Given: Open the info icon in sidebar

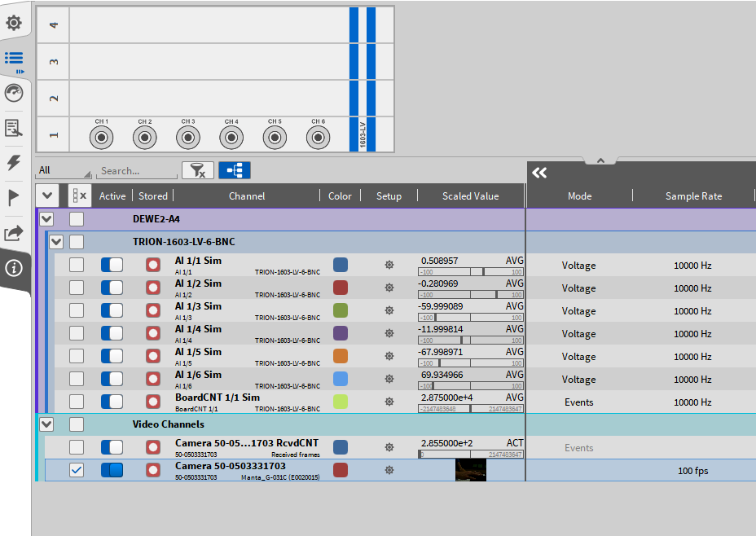Looking at the screenshot, I should (x=14, y=270).
